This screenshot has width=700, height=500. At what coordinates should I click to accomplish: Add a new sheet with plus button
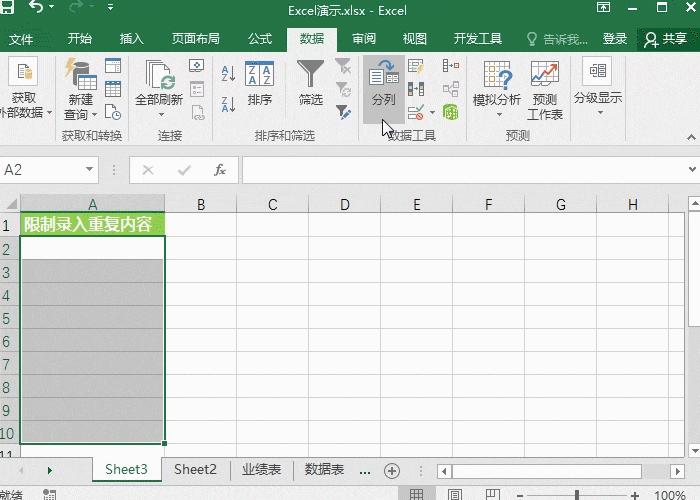coord(392,470)
